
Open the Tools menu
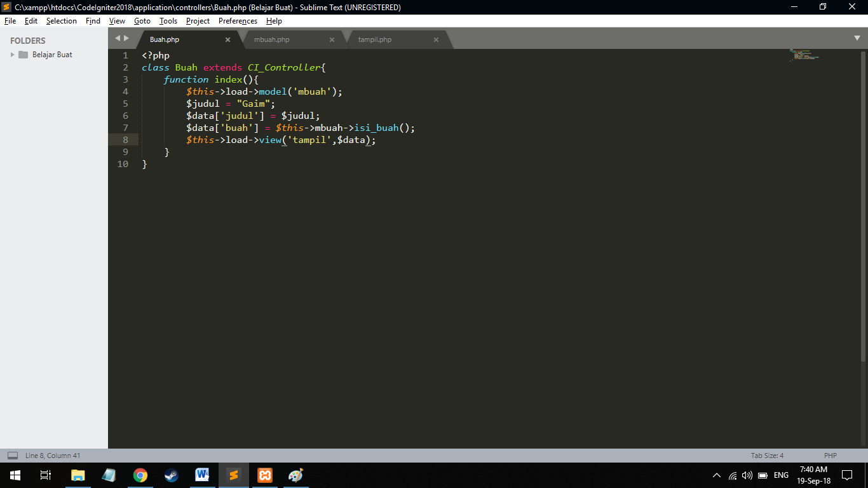pos(168,21)
